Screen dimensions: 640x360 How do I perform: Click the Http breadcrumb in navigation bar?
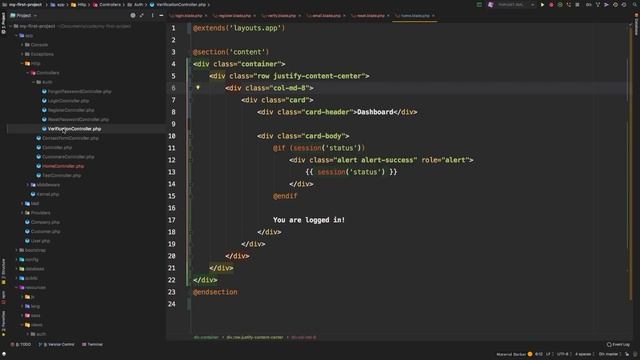coord(82,4)
